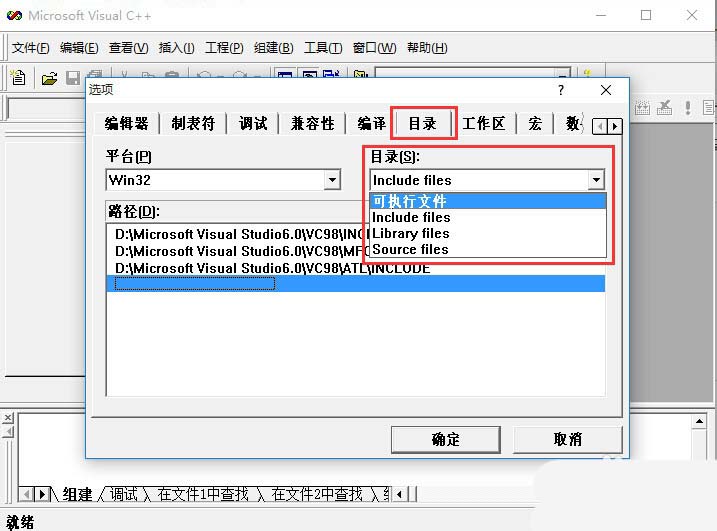Open the 窗口(W) menu
This screenshot has width=717, height=531.
(x=375, y=48)
